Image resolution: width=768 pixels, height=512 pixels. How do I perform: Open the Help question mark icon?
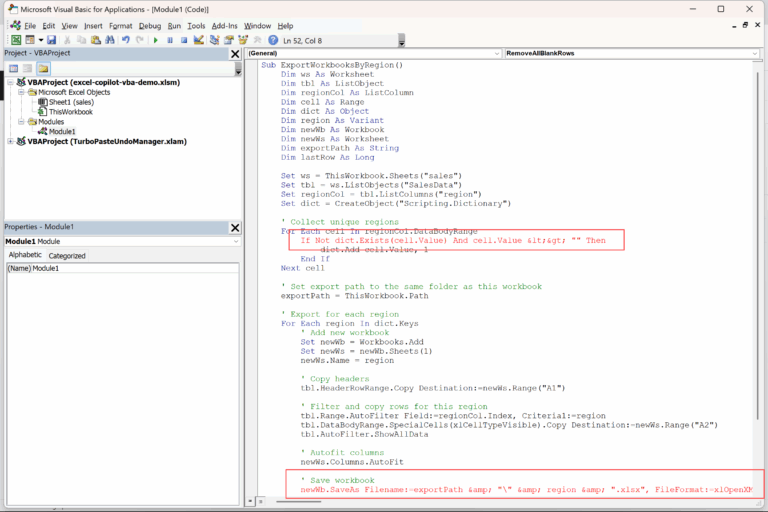pos(273,40)
